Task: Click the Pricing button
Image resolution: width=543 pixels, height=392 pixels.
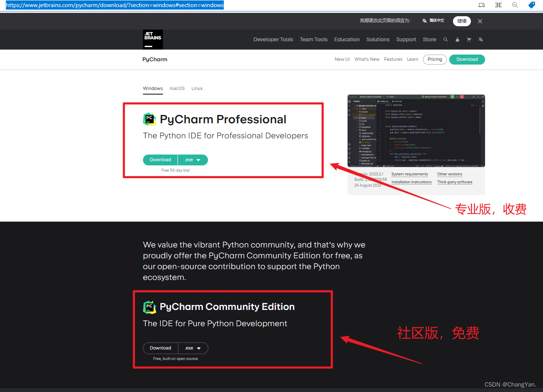Action: (x=435, y=60)
